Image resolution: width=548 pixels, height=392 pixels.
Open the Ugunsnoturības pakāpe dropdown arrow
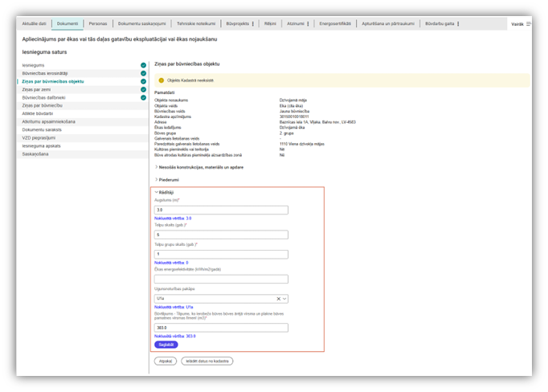[x=284, y=298]
